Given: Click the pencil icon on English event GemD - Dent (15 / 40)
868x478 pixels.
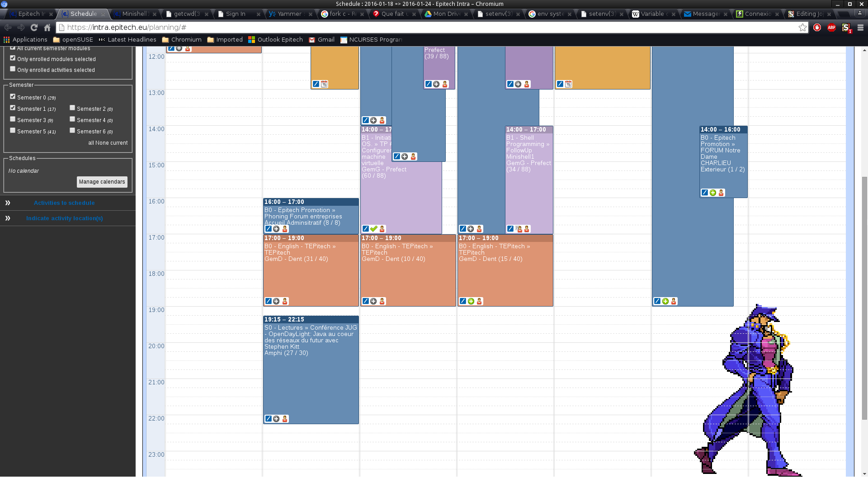Looking at the screenshot, I should point(462,301).
